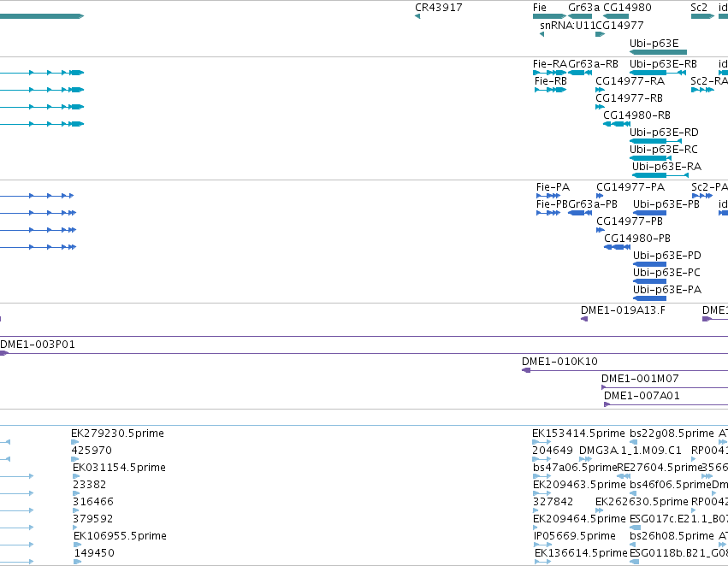Click the Fie-RA transcript label
This screenshot has width=728, height=566.
click(550, 64)
